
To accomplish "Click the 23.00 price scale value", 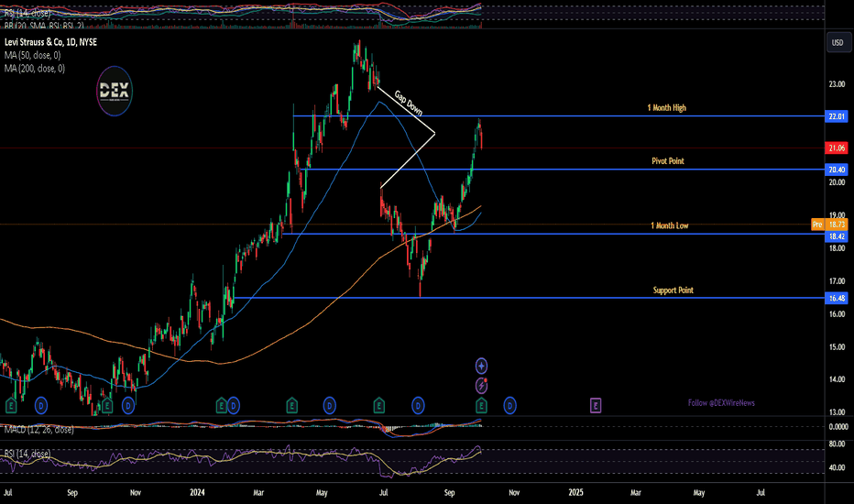I will 837,84.
